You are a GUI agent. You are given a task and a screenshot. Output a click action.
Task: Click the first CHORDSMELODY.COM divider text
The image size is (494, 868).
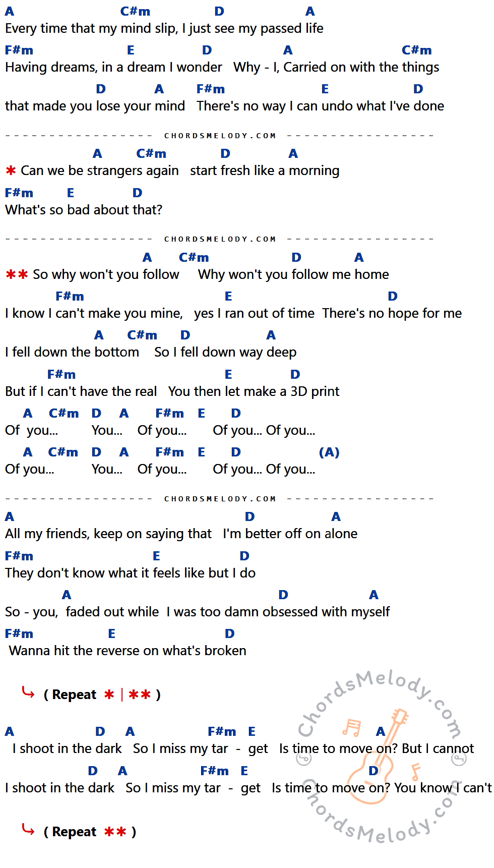tap(220, 136)
